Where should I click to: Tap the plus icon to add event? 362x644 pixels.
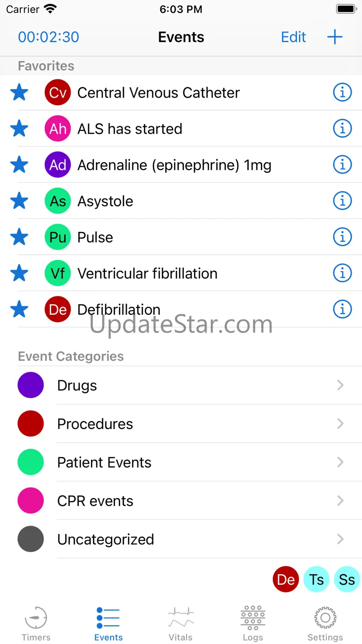coord(335,37)
